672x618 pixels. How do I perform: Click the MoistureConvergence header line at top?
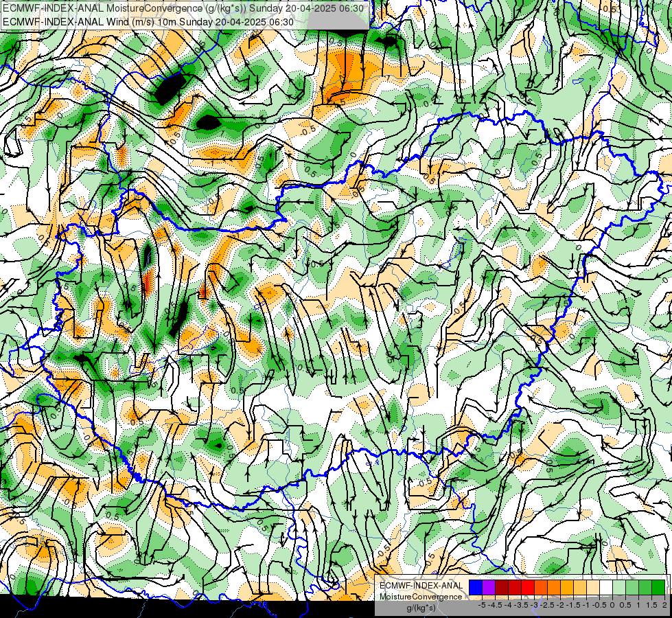[x=183, y=8]
